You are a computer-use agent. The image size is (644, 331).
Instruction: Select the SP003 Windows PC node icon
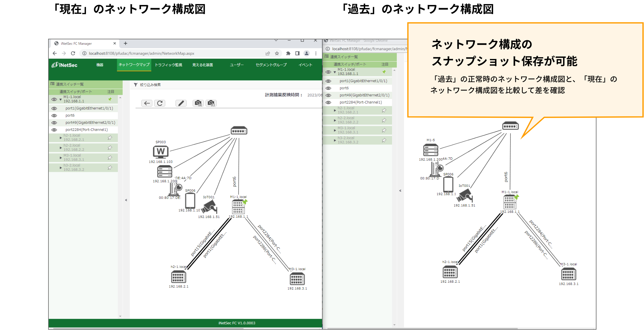pos(161,152)
